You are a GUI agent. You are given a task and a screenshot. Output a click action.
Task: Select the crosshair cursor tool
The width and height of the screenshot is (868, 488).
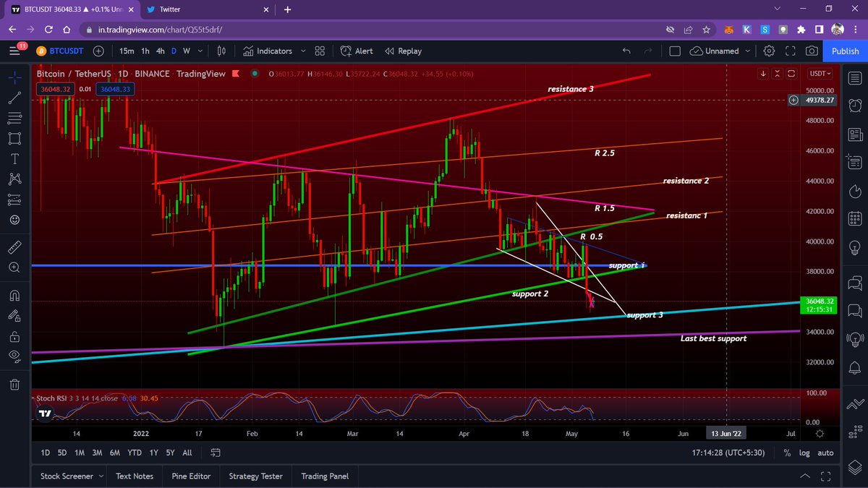tap(14, 77)
